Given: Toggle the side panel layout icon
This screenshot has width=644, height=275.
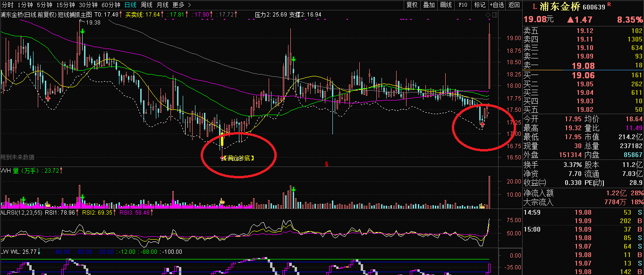Looking at the screenshot, I should click(494, 15).
